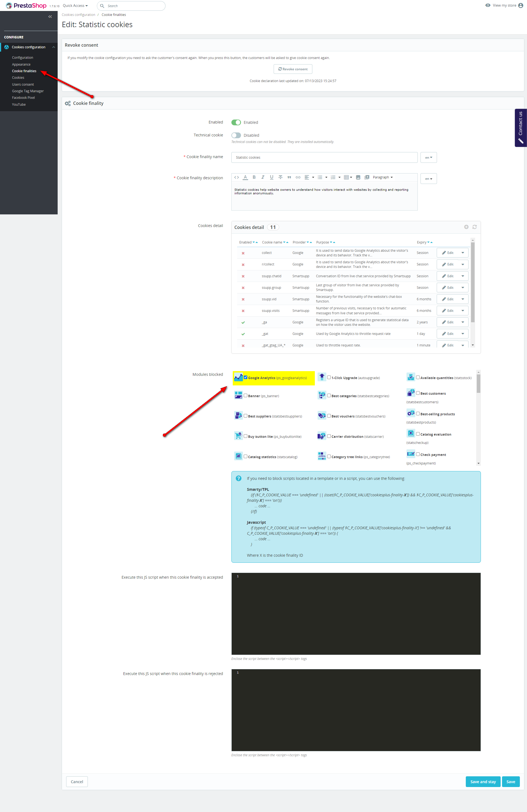The width and height of the screenshot is (527, 812).
Task: Go to the Cookies sidebar item
Action: pos(18,78)
